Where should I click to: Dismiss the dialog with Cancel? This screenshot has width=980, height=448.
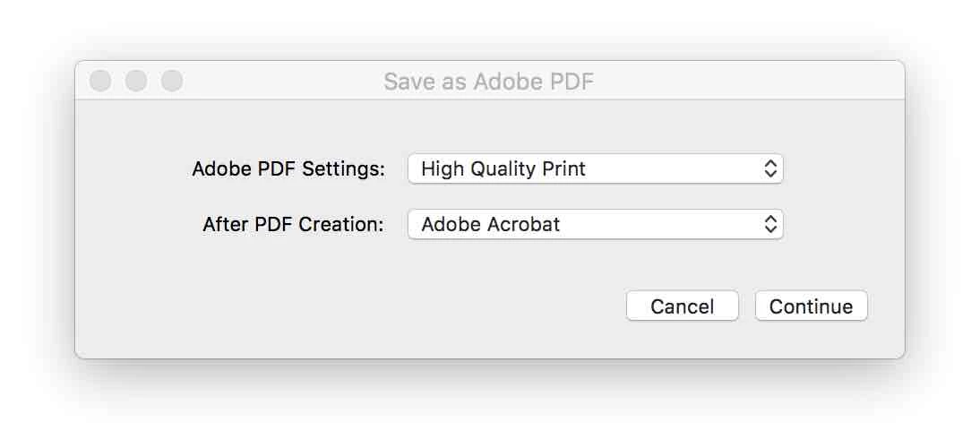(x=682, y=306)
